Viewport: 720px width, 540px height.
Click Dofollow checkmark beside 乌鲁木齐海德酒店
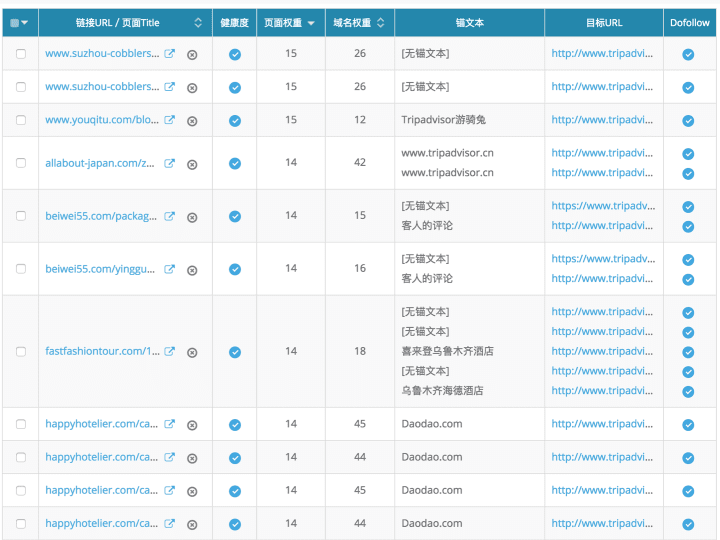click(688, 392)
